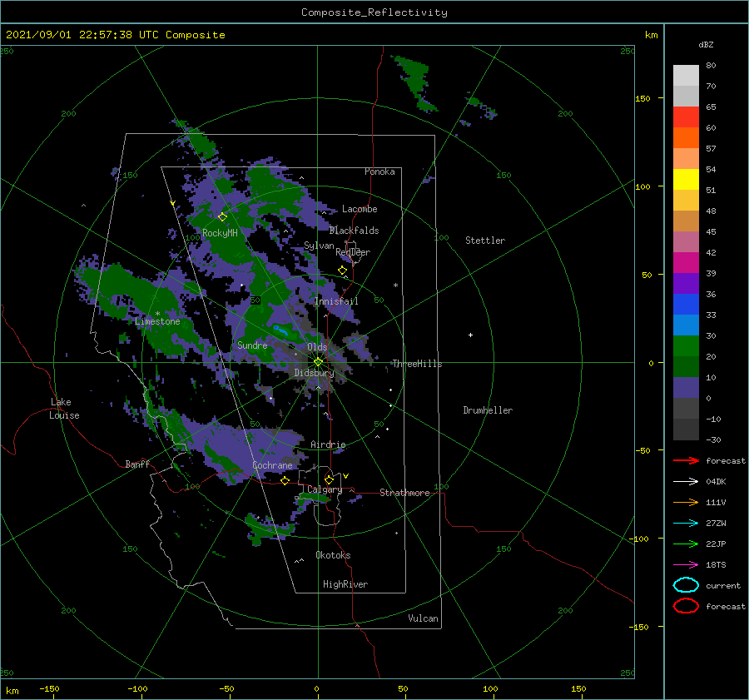Click the green 22JP arrow legend icon
The image size is (749, 700).
686,544
